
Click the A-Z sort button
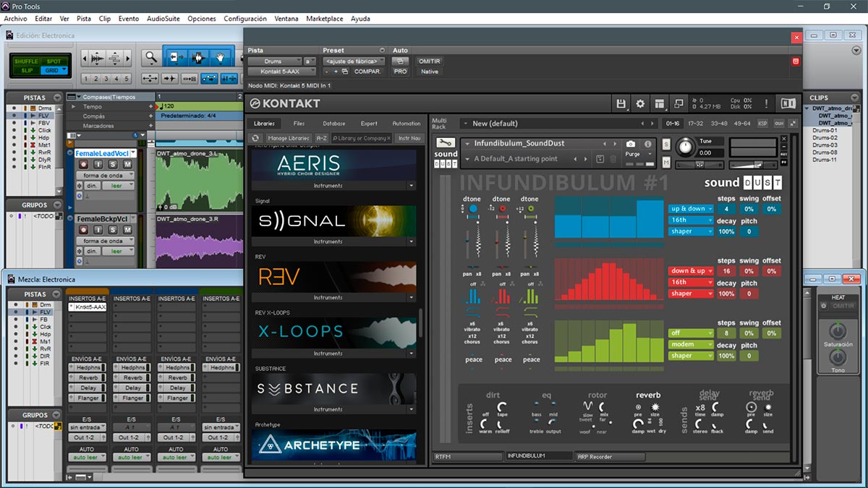tap(322, 138)
